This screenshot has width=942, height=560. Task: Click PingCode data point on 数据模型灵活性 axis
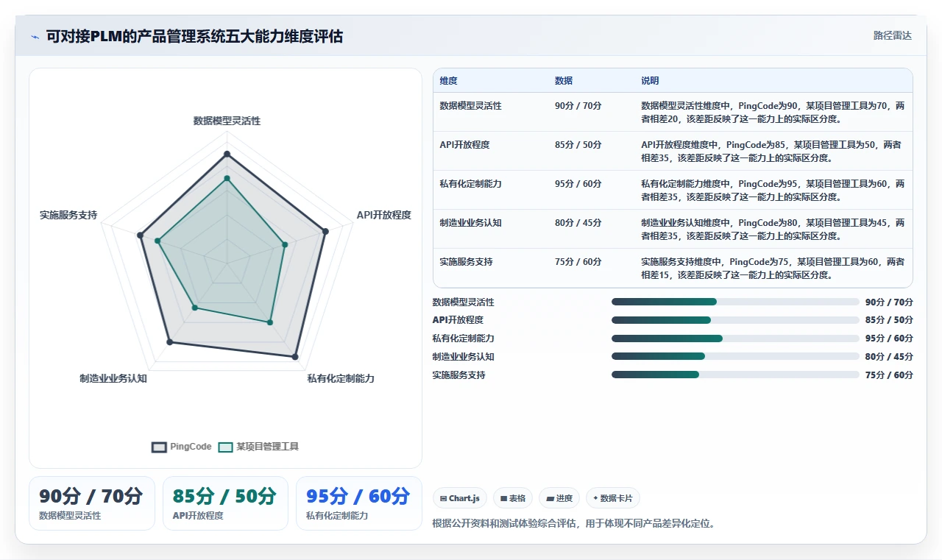click(227, 154)
